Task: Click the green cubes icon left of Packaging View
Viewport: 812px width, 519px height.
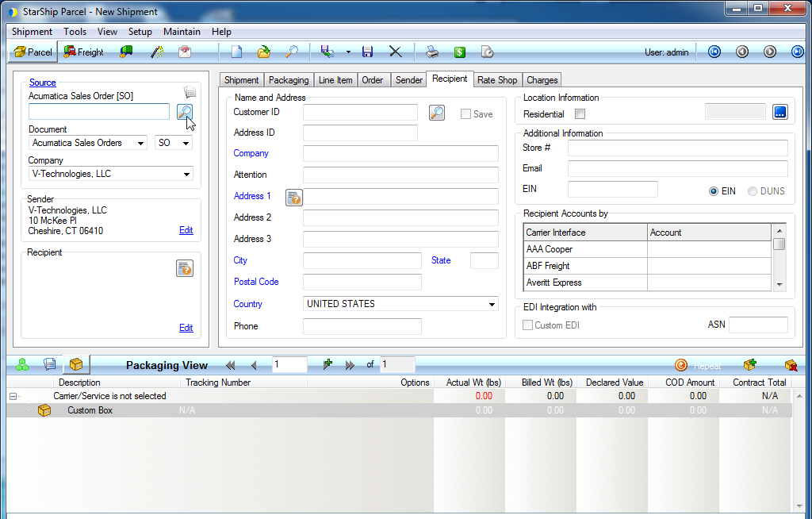Action: 22,364
